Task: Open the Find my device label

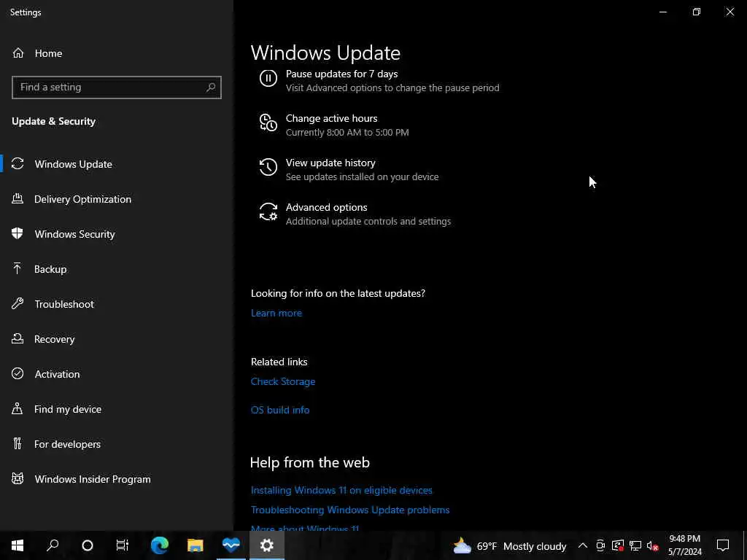Action: point(68,409)
